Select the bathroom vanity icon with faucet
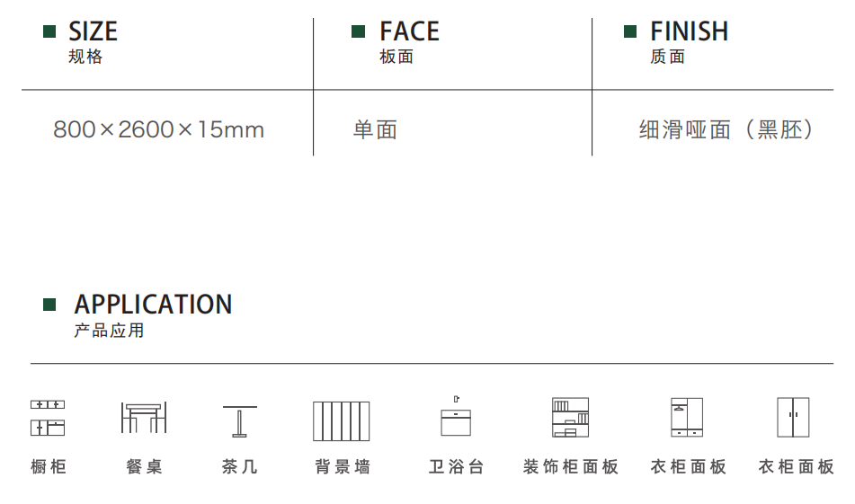 click(456, 416)
